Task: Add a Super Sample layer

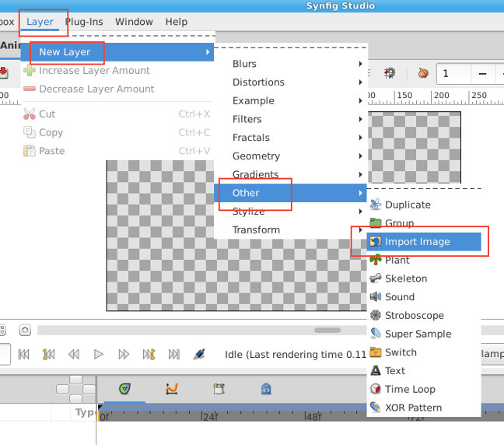Action: point(424,334)
